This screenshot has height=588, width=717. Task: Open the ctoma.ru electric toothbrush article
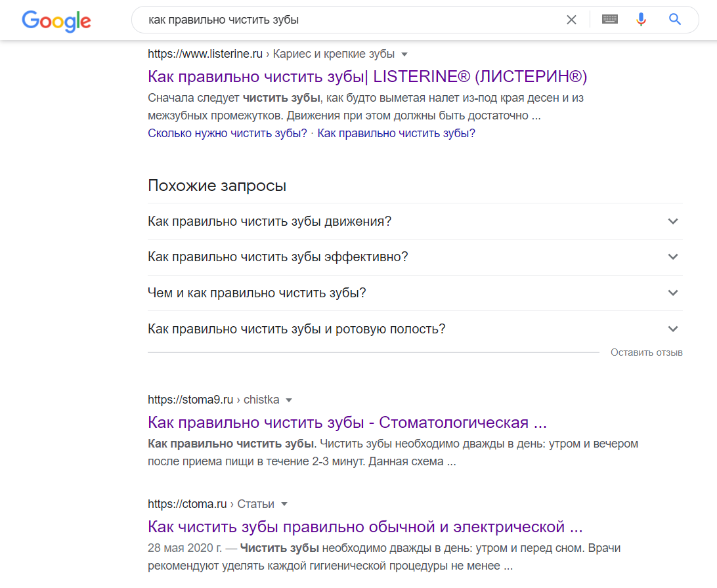click(x=365, y=527)
